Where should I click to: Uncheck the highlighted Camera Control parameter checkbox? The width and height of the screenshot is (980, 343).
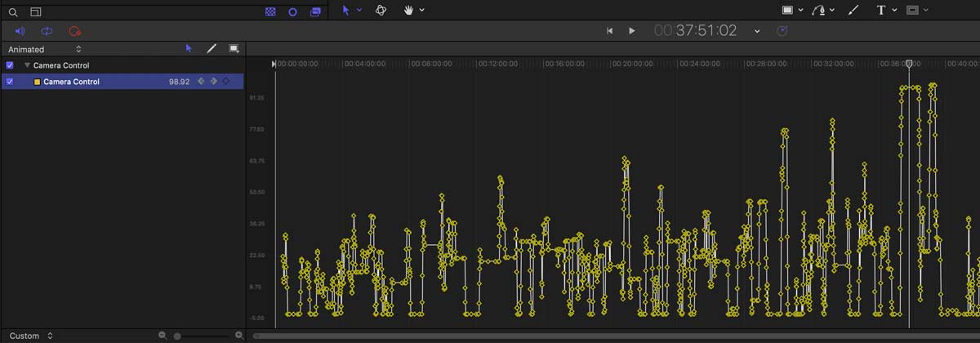10,82
